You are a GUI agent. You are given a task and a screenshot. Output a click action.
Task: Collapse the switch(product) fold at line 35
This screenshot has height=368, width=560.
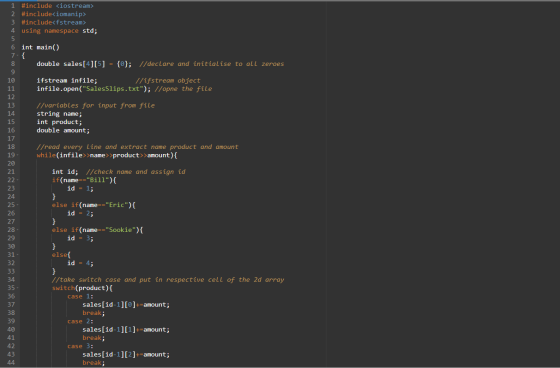(x=18, y=288)
